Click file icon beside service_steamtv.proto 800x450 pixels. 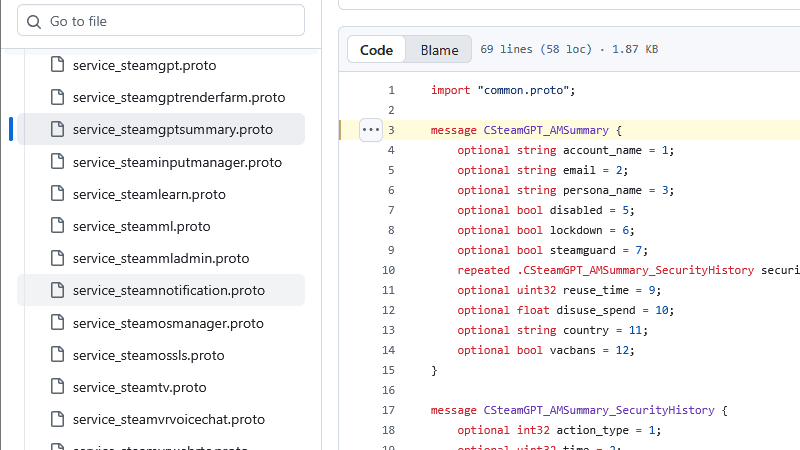57,387
